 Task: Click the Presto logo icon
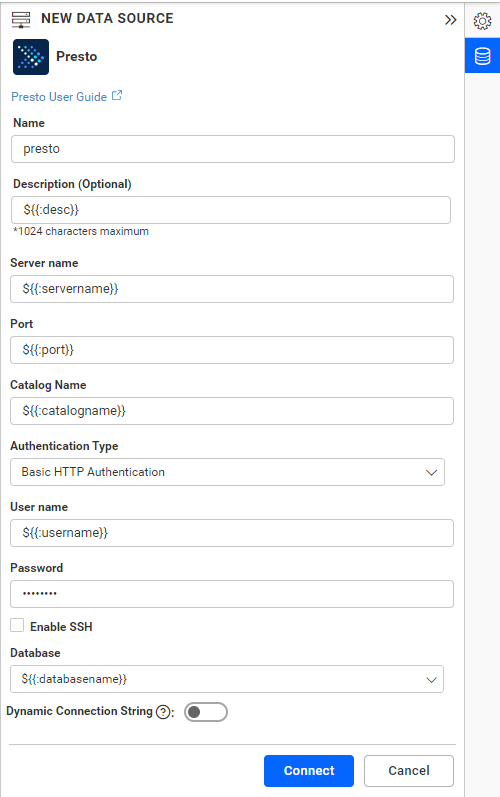pos(31,57)
